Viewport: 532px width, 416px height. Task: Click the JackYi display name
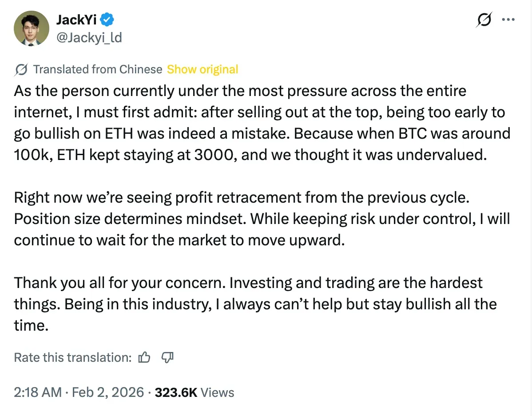pos(76,19)
